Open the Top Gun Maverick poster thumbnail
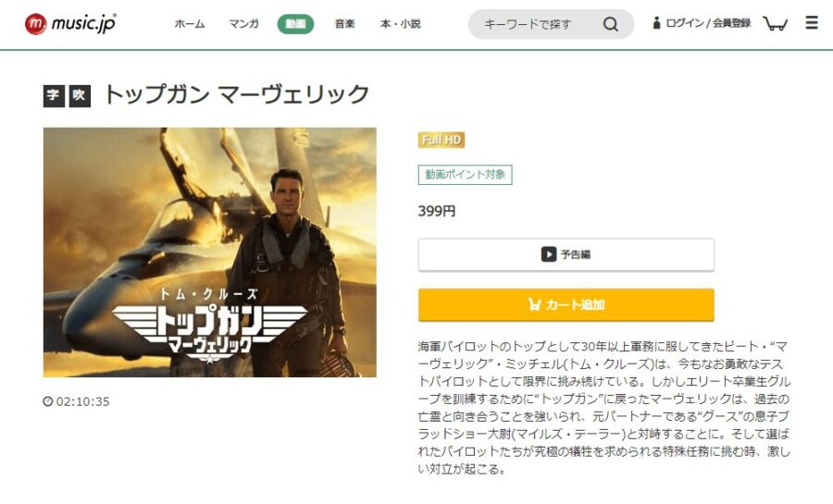 pos(210,252)
